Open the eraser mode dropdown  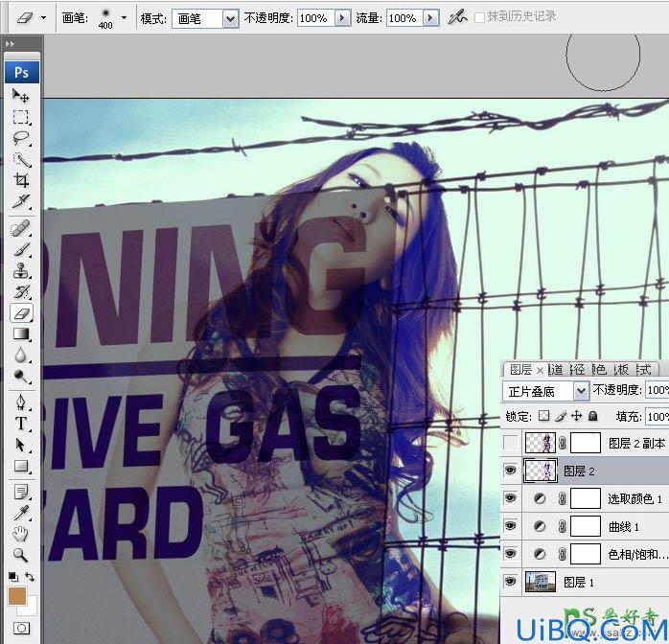pos(230,19)
